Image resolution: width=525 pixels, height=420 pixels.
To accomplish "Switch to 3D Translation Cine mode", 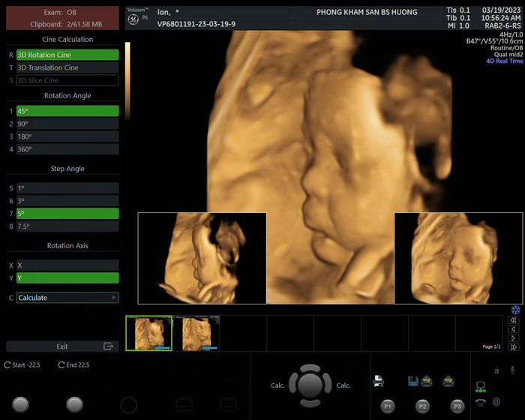I will click(67, 67).
